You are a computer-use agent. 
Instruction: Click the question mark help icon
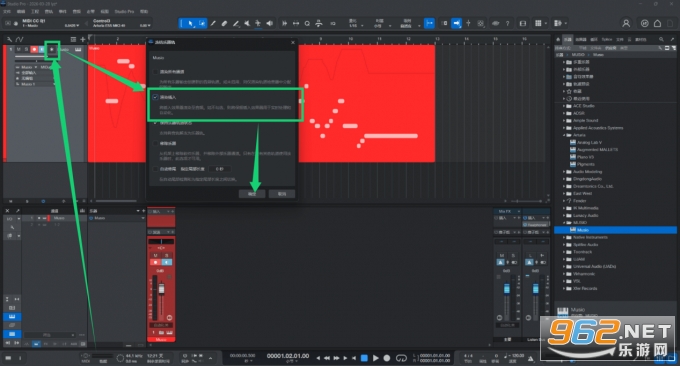507,23
